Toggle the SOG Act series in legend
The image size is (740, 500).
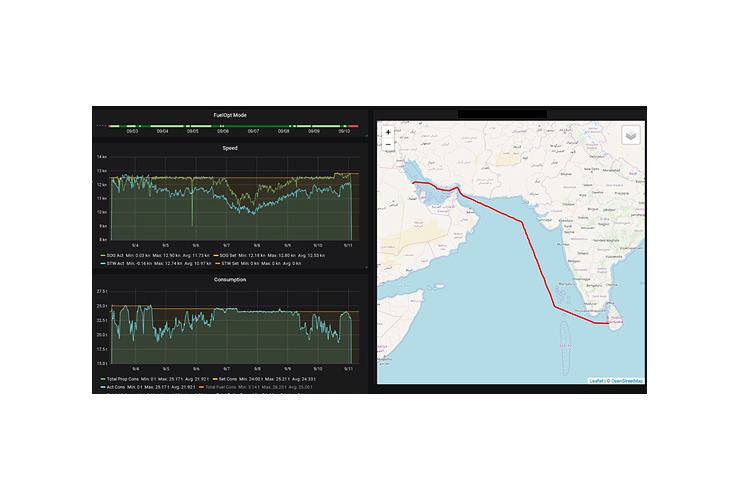click(x=113, y=255)
